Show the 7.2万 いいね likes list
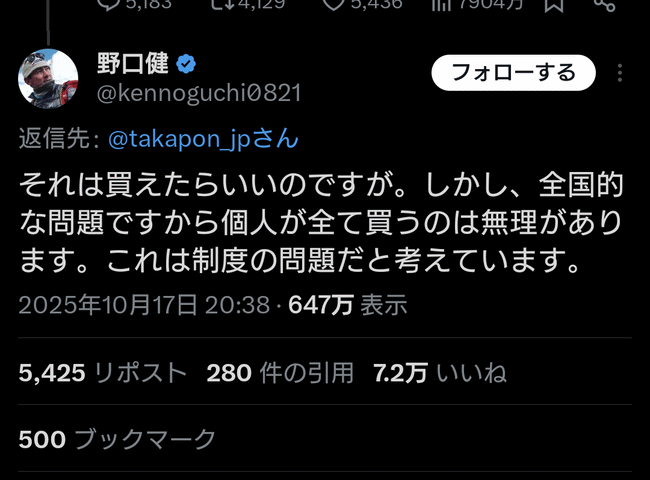This screenshot has height=480, width=650. 440,372
